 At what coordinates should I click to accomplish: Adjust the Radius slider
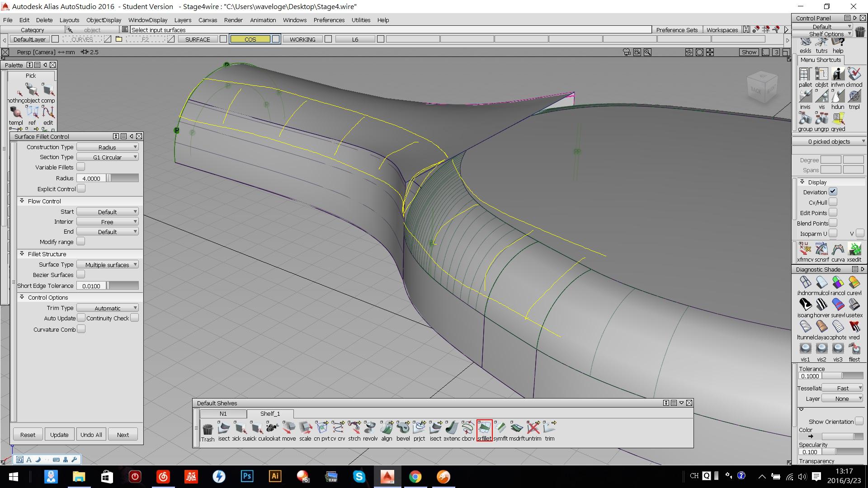[x=123, y=178]
